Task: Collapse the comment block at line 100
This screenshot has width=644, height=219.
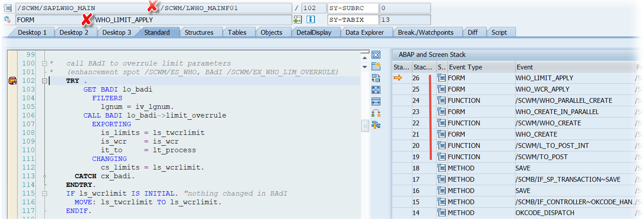Action: click(45, 63)
